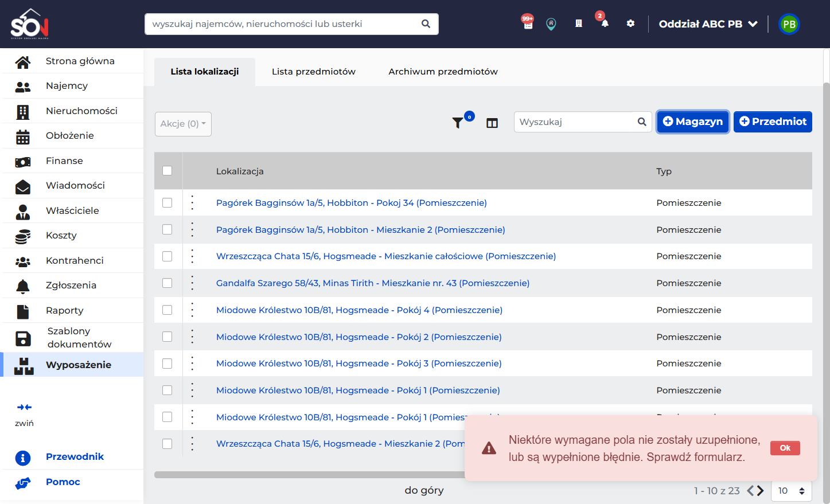The width and height of the screenshot is (830, 504).
Task: Open the filter funnel icon
Action: click(458, 123)
